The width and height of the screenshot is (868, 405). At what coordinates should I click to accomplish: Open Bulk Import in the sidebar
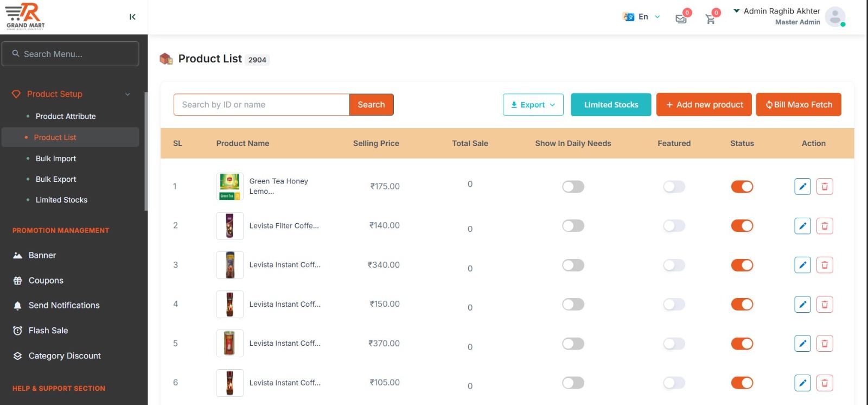(56, 159)
